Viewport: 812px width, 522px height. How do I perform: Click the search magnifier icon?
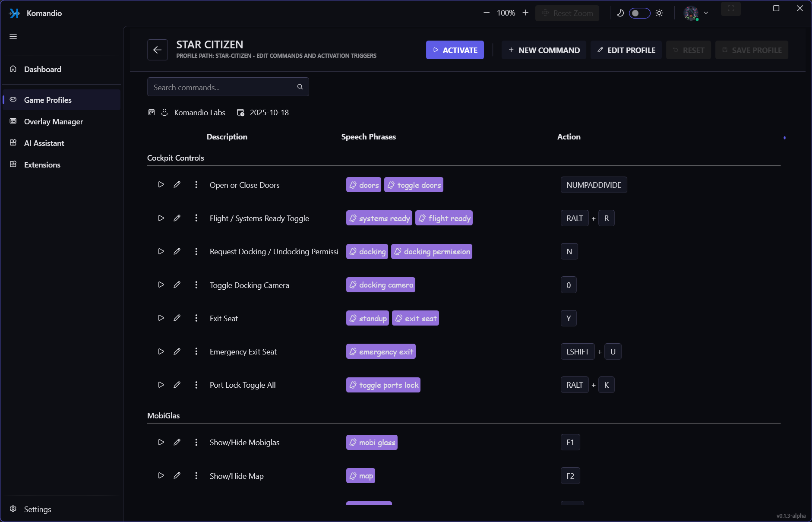[x=300, y=87]
